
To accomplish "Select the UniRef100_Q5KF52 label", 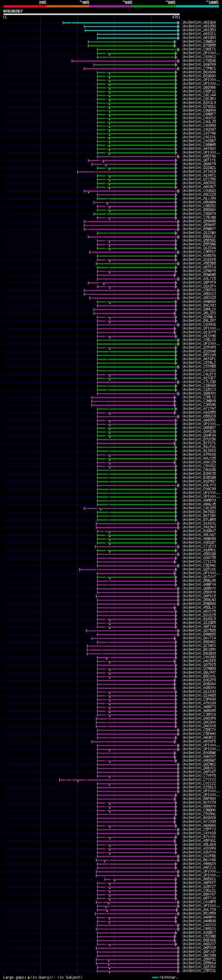I will click(199, 959).
